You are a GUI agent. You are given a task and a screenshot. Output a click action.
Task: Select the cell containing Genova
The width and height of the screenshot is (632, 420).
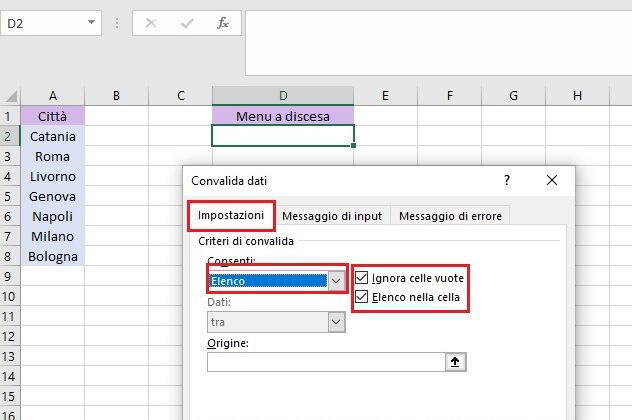(x=52, y=196)
